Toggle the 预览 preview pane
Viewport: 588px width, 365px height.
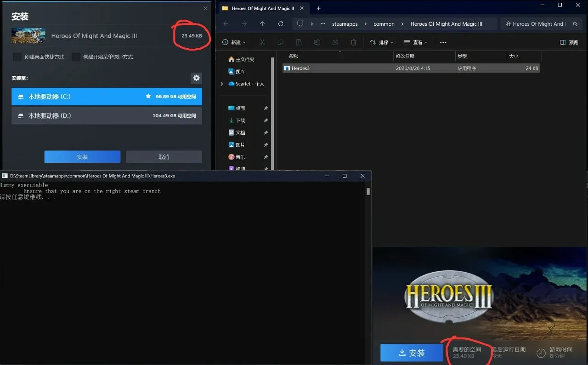569,42
